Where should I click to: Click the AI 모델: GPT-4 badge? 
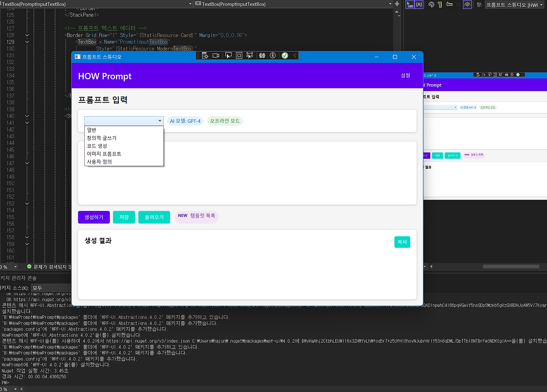click(x=185, y=121)
